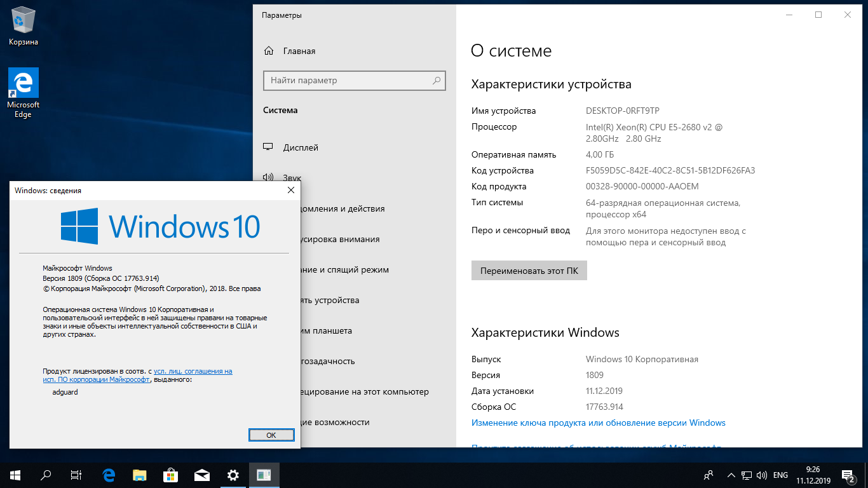868x488 pixels.
Task: Open taskbar search magnifier
Action: pos(46,475)
